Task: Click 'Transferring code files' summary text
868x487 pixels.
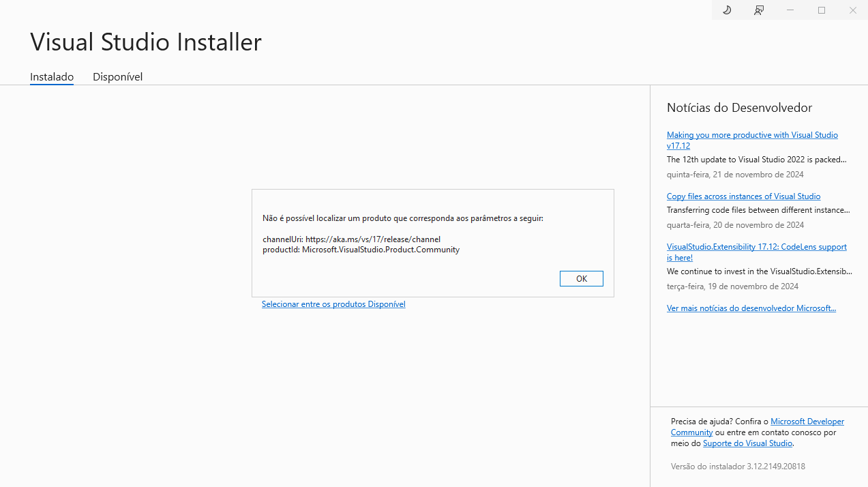Action: [x=758, y=210]
